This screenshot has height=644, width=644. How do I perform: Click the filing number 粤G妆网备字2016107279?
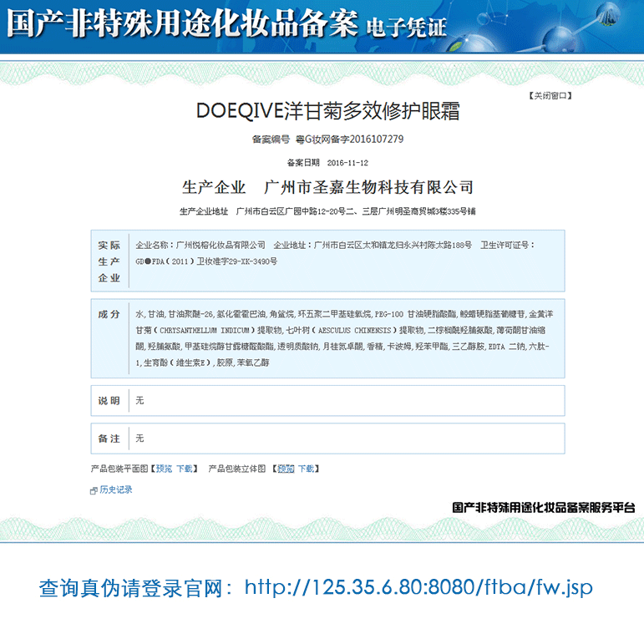349,139
